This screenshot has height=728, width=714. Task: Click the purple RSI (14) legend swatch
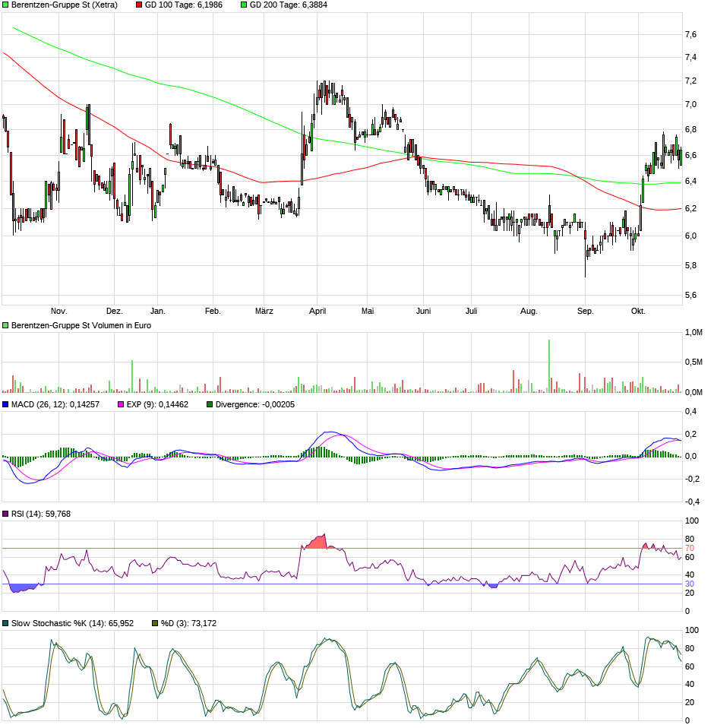point(5,514)
